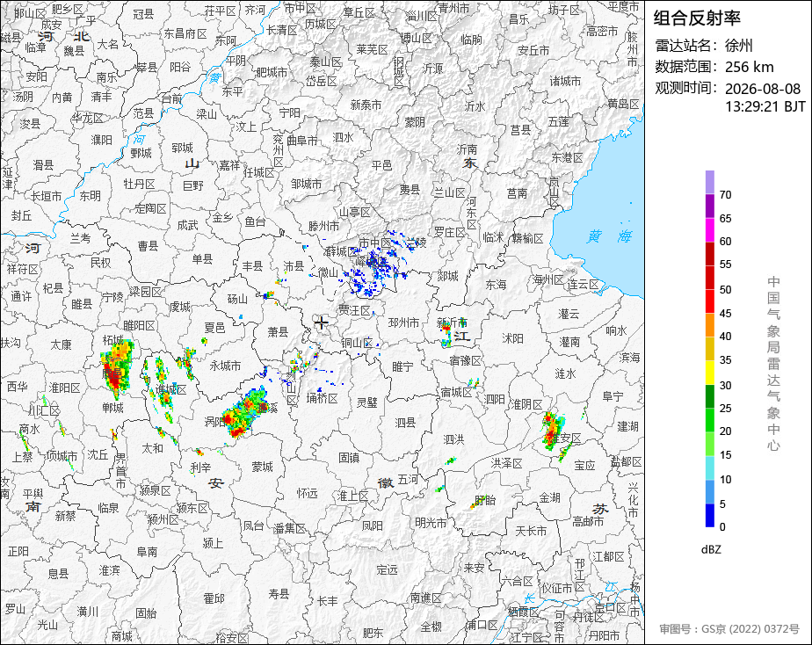Image resolution: width=812 pixels, height=645 pixels.
Task: Click the observation time 13:29:21 BJT
Action: coord(765,106)
